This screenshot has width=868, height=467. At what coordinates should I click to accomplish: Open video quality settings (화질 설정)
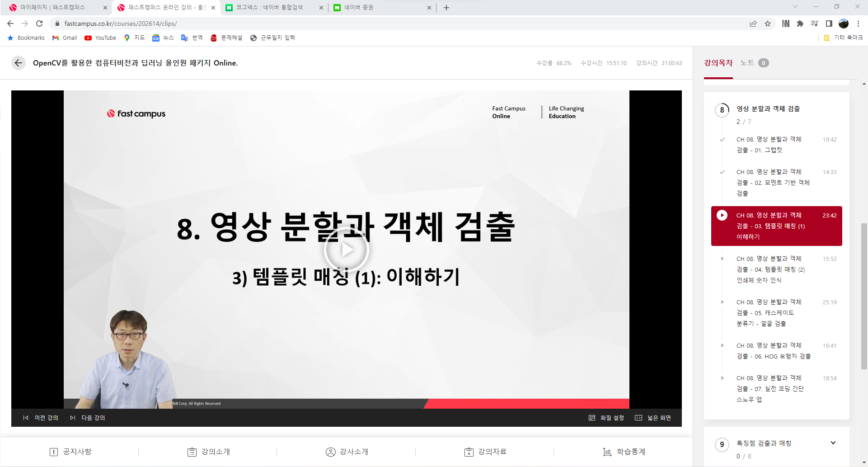click(x=606, y=418)
